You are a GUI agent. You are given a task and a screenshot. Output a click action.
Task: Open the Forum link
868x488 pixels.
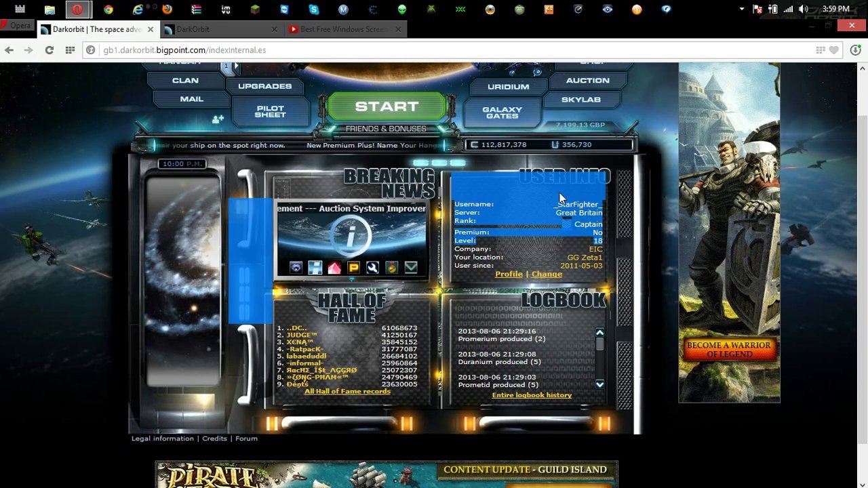click(x=246, y=439)
